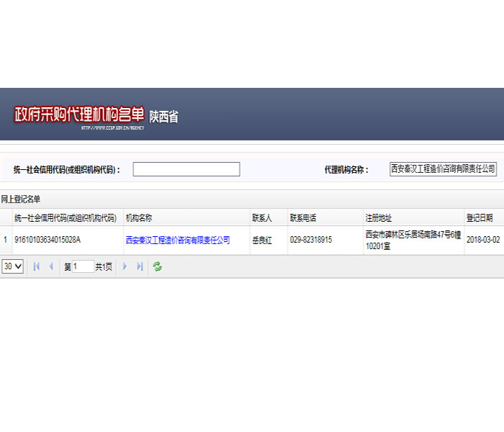Click the next page arrow icon
This screenshot has height=432, width=504.
(x=125, y=266)
